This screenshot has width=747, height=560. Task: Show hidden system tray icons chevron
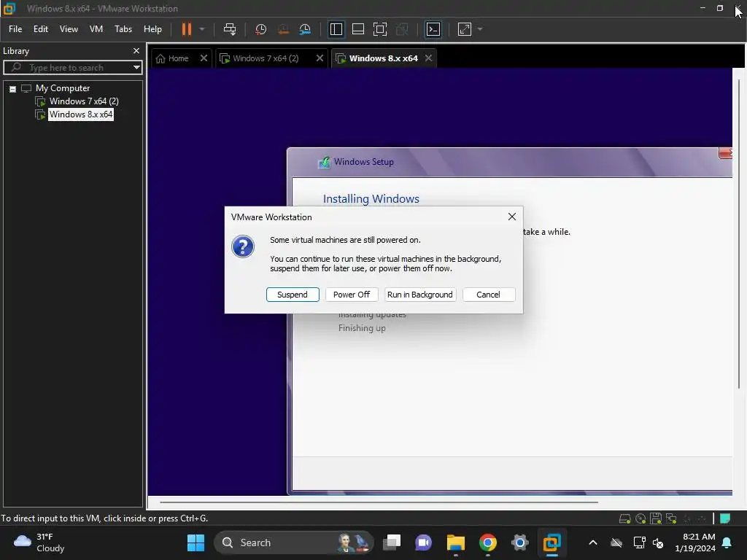click(592, 542)
